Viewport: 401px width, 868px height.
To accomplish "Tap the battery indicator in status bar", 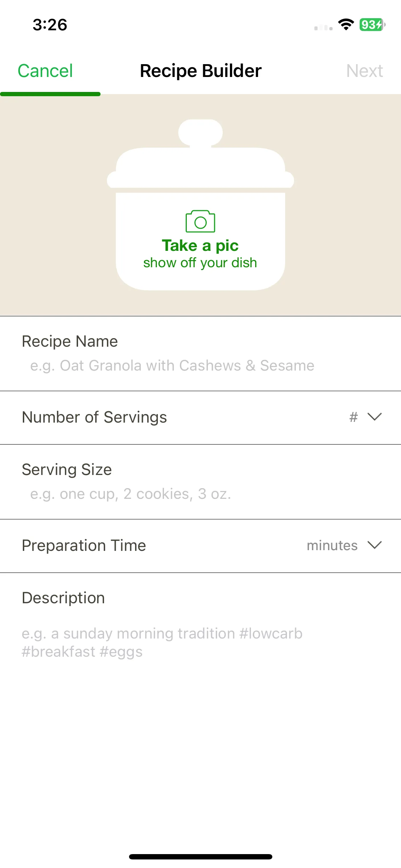I will (372, 25).
